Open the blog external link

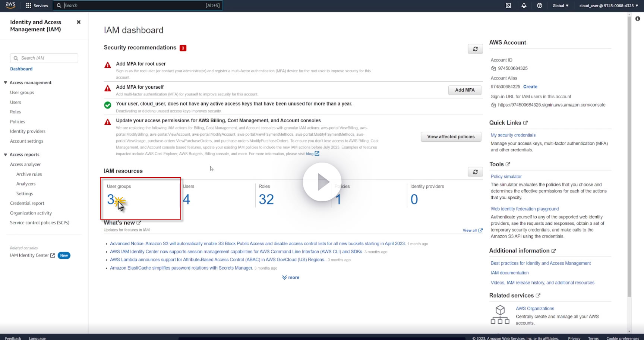(x=312, y=154)
